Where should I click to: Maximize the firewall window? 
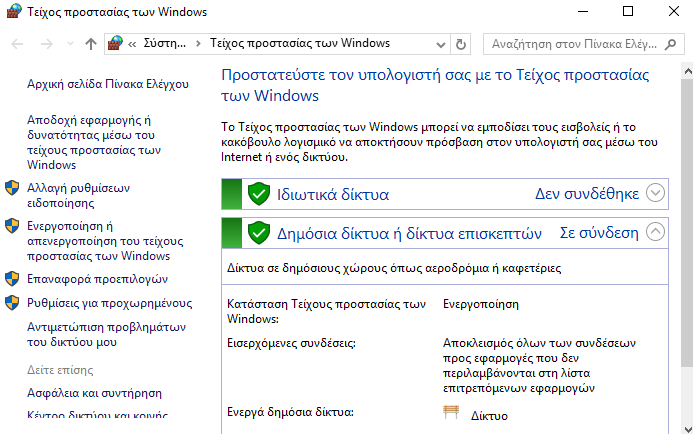628,11
